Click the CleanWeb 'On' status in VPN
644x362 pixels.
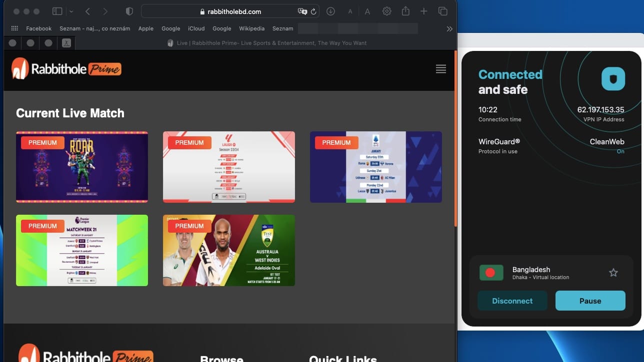[620, 151]
